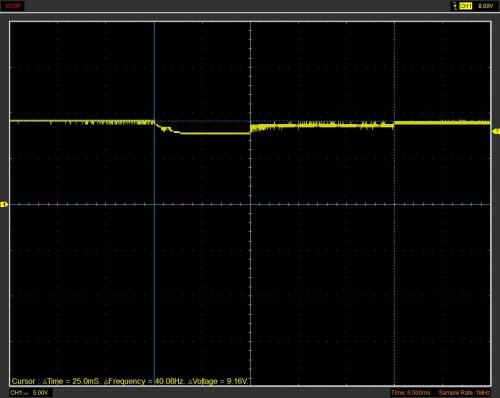
Task: Click the red STOP status indicator
Action: click(x=13, y=6)
